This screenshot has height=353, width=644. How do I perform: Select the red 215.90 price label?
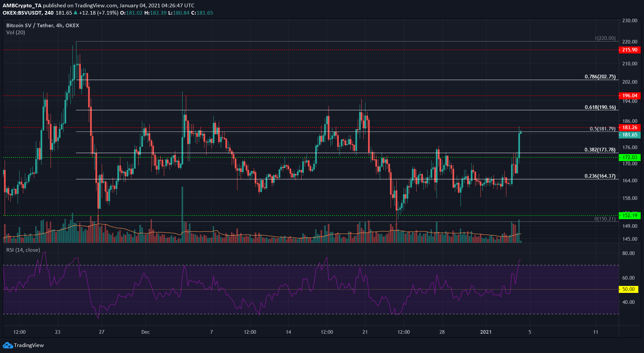(630, 50)
